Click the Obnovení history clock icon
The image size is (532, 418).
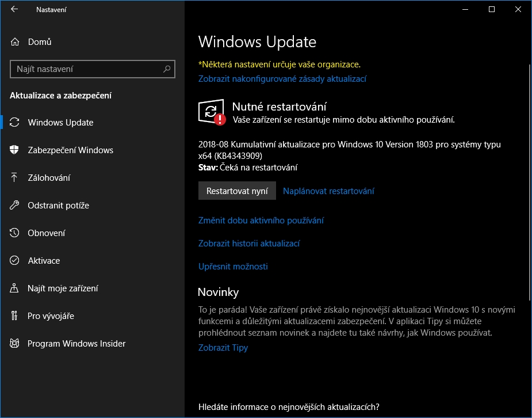point(14,233)
